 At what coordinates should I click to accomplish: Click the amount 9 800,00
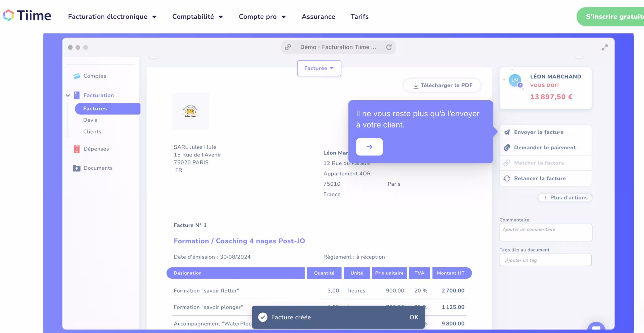pyautogui.click(x=453, y=324)
